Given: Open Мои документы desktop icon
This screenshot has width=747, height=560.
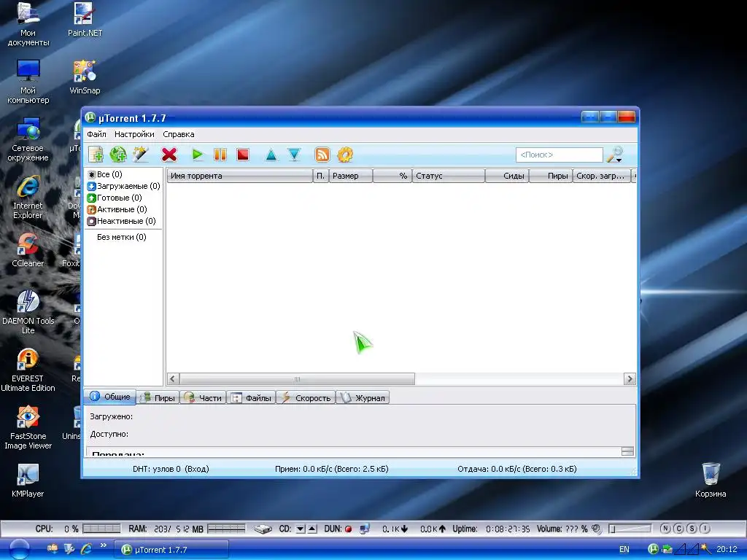Looking at the screenshot, I should (x=28, y=25).
